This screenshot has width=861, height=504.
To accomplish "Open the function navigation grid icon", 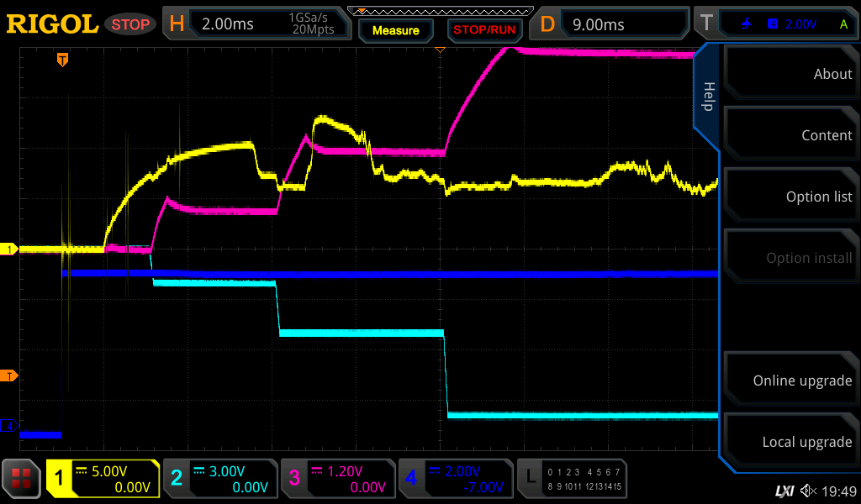I will pos(22,479).
